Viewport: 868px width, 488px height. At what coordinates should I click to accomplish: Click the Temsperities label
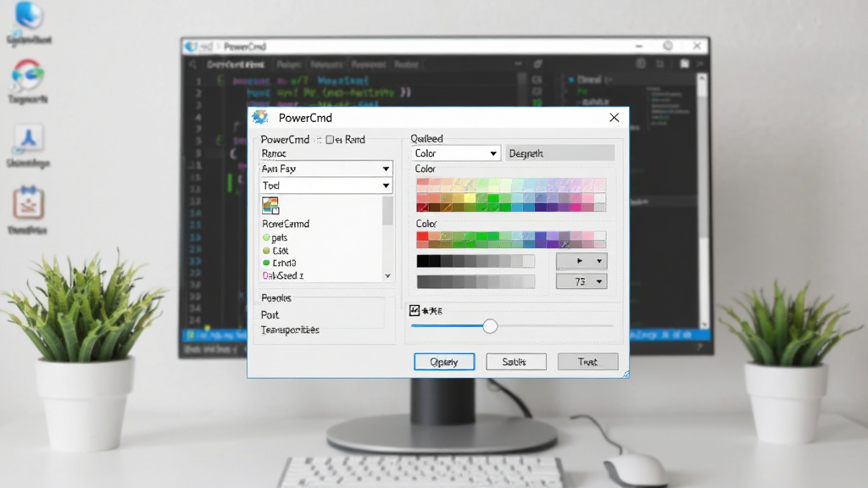coord(290,330)
